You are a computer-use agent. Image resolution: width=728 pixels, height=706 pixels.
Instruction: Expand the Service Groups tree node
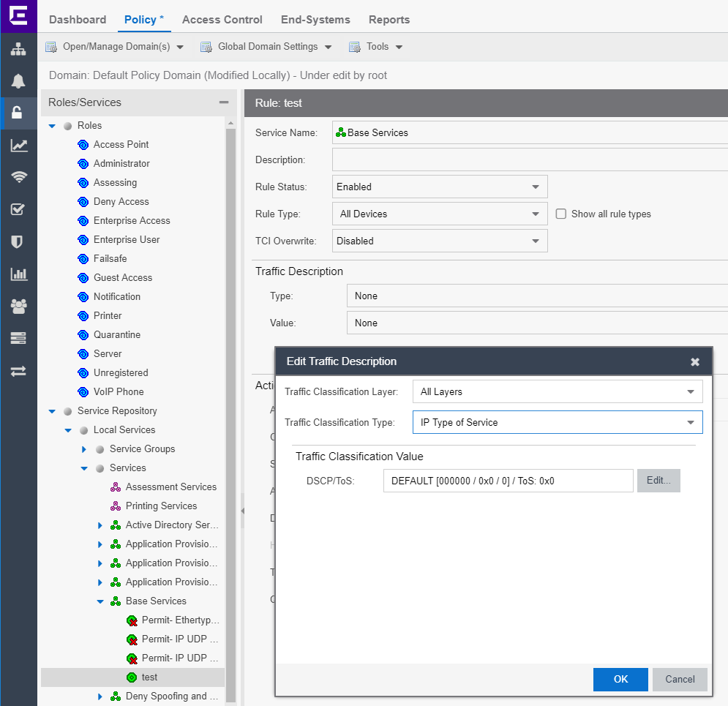84,449
